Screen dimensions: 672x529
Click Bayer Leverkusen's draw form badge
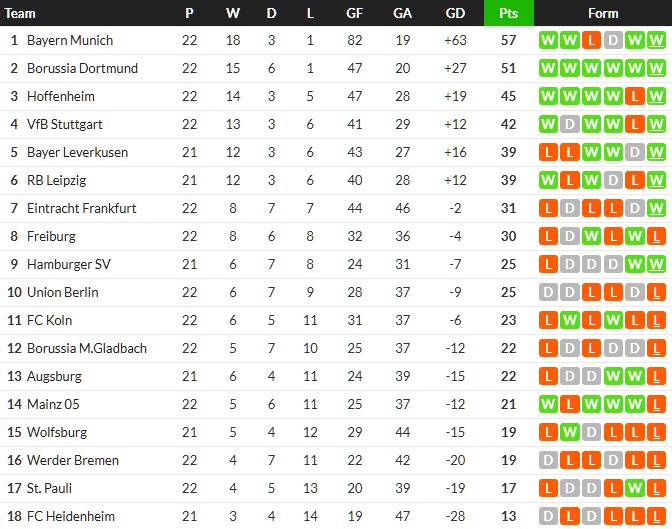[634, 153]
